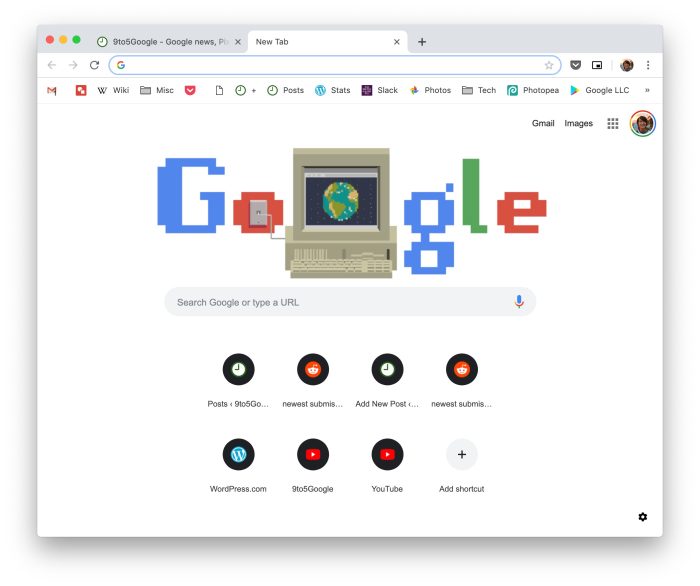Toggle picture-in-picture extension icon
This screenshot has width=700, height=586.
click(x=597, y=65)
